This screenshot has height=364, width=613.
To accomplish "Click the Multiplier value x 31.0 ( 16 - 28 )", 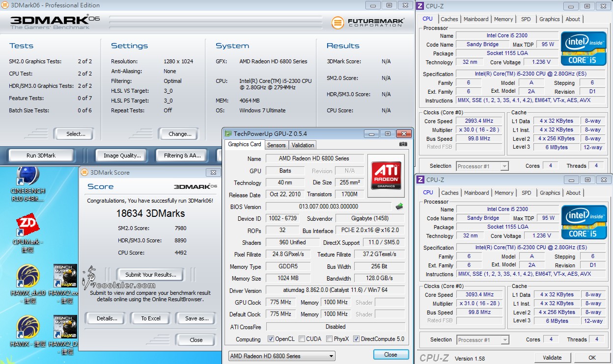I will 479,304.
